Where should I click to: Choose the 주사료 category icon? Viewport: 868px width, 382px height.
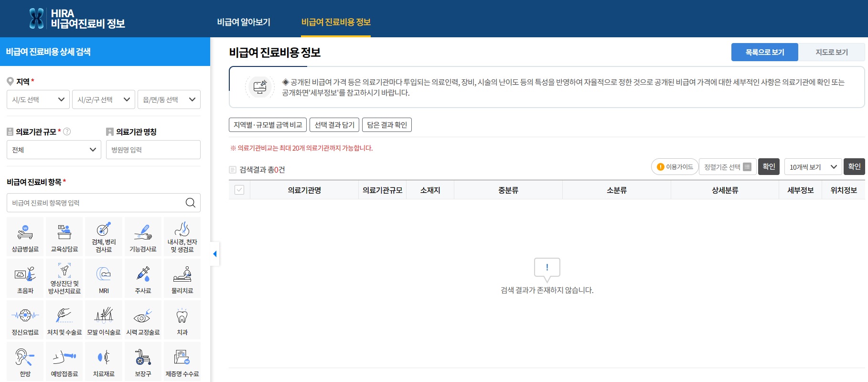click(143, 278)
